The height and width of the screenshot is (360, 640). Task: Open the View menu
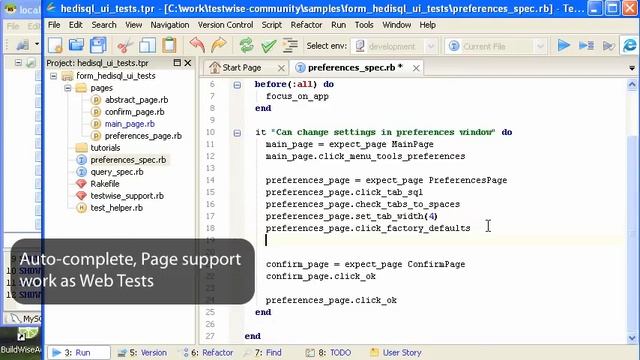pyautogui.click(x=133, y=25)
